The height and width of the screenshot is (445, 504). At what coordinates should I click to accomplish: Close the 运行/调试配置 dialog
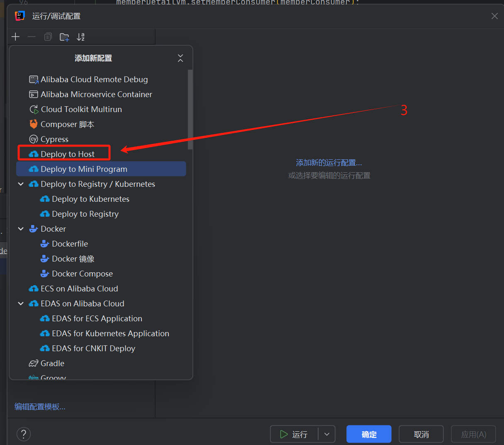tap(494, 16)
